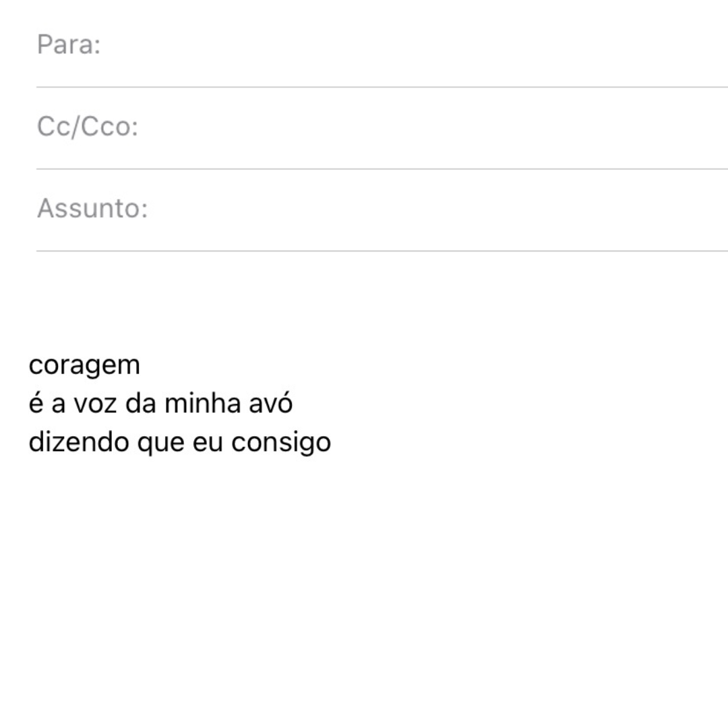Place cursor on the word "consigo"
728x728 pixels.
[281, 443]
